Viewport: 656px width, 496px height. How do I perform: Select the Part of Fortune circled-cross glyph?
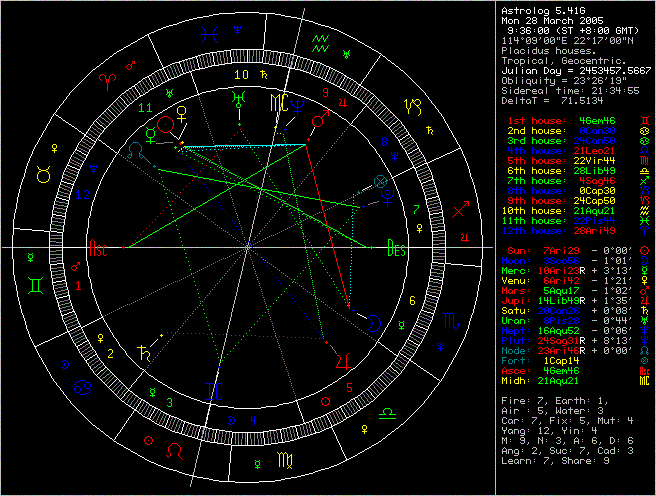click(379, 181)
